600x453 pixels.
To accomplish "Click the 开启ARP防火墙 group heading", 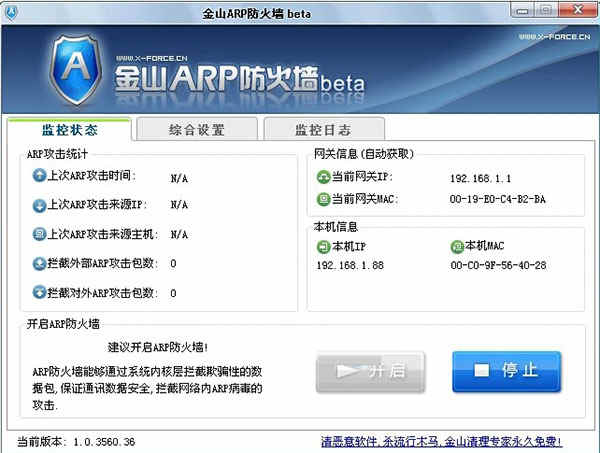I will (63, 324).
